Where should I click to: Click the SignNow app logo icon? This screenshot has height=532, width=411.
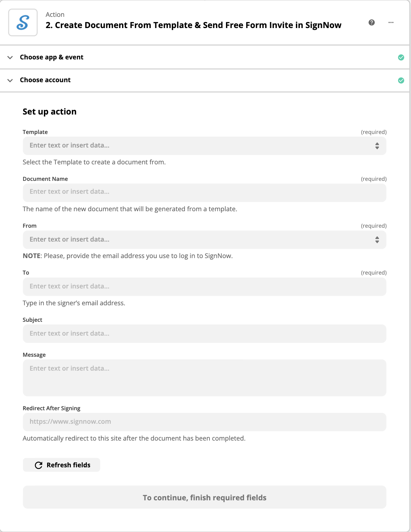pos(23,22)
